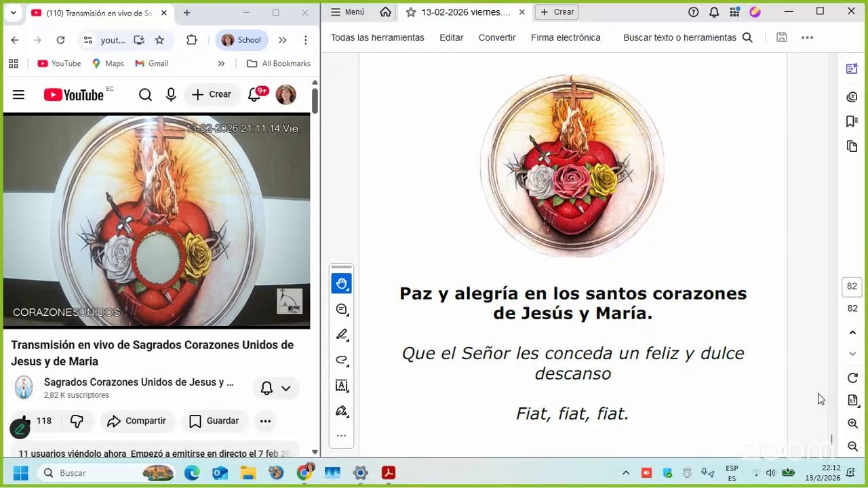Switch to the 13-02-2026 viernes PDF tab
This screenshot has width=868, height=488.
465,12
